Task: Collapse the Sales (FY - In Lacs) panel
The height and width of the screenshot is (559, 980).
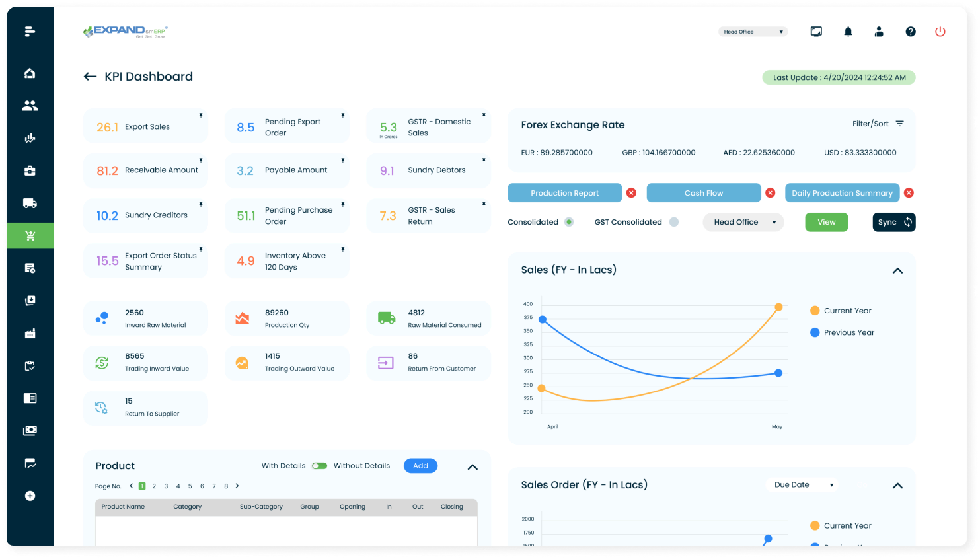Action: (x=897, y=271)
